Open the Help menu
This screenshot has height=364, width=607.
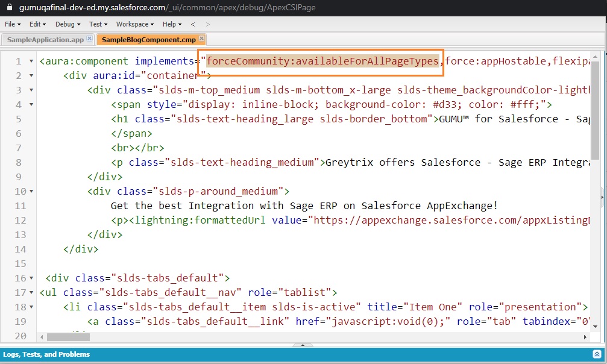[x=172, y=24]
